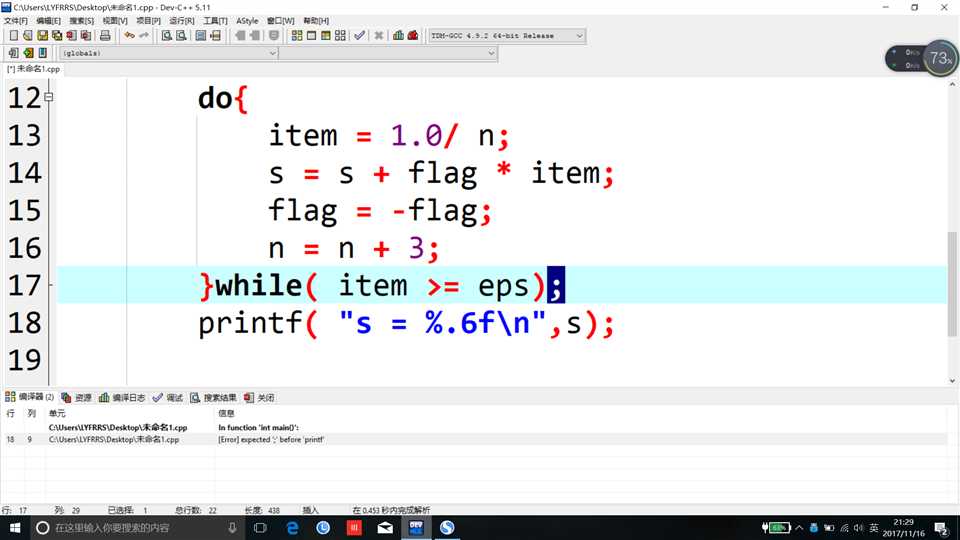Click the Undo arrow icon
This screenshot has height=540, width=960.
(129, 36)
